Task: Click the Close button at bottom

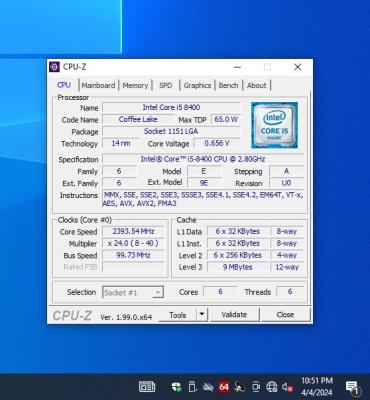Action: tap(285, 315)
